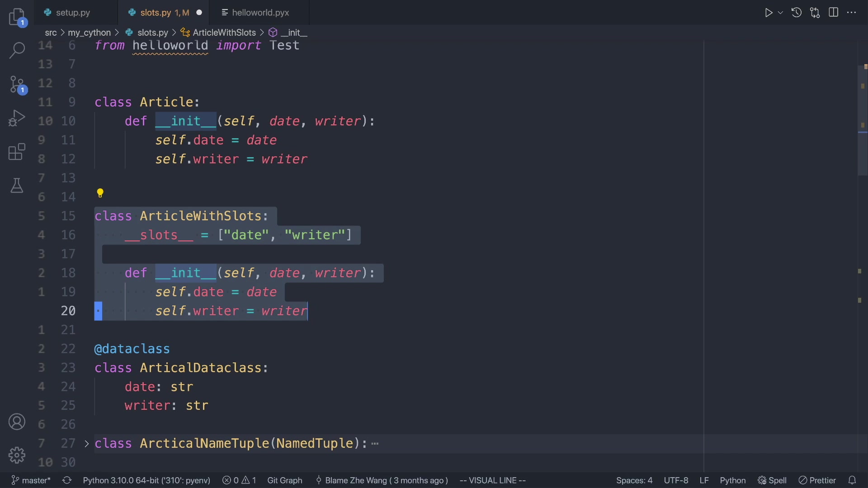Expand the run button dropdown chevron
This screenshot has height=488, width=868.
pyautogui.click(x=780, y=12)
